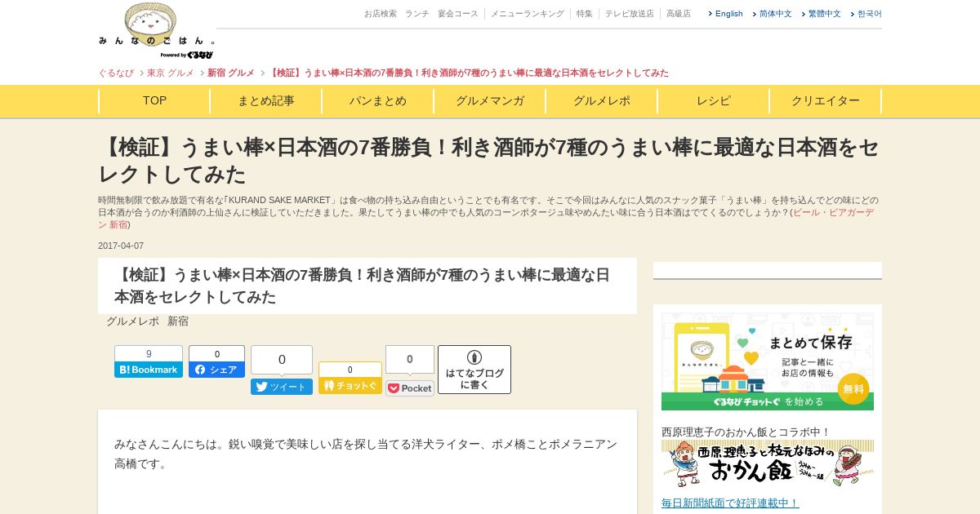Image resolution: width=980 pixels, height=514 pixels.
Task: Click the ランチ header link
Action: 416,14
